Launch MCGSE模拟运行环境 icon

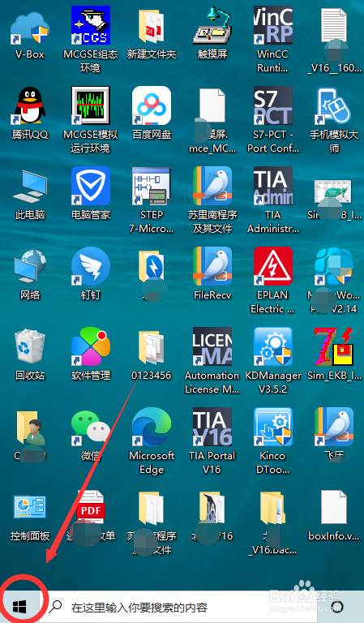(91, 105)
